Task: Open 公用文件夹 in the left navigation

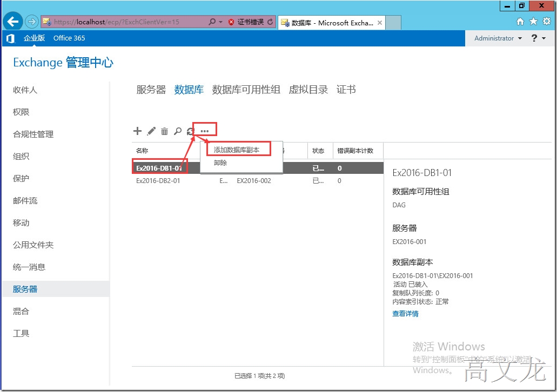Action: [33, 245]
